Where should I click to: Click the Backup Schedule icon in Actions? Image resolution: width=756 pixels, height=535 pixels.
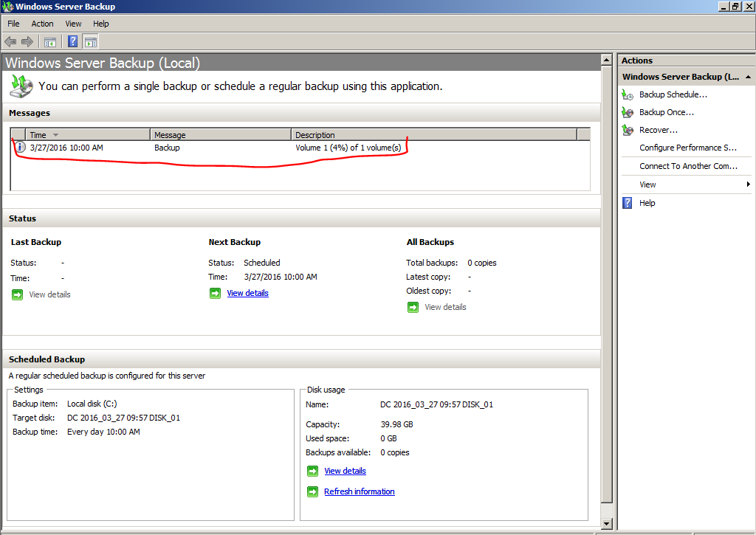point(628,95)
